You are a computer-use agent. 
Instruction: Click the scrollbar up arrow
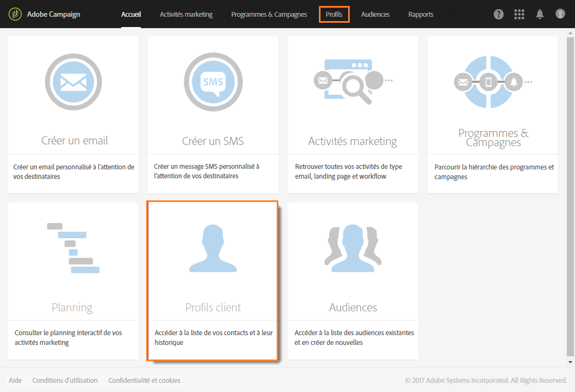point(570,33)
